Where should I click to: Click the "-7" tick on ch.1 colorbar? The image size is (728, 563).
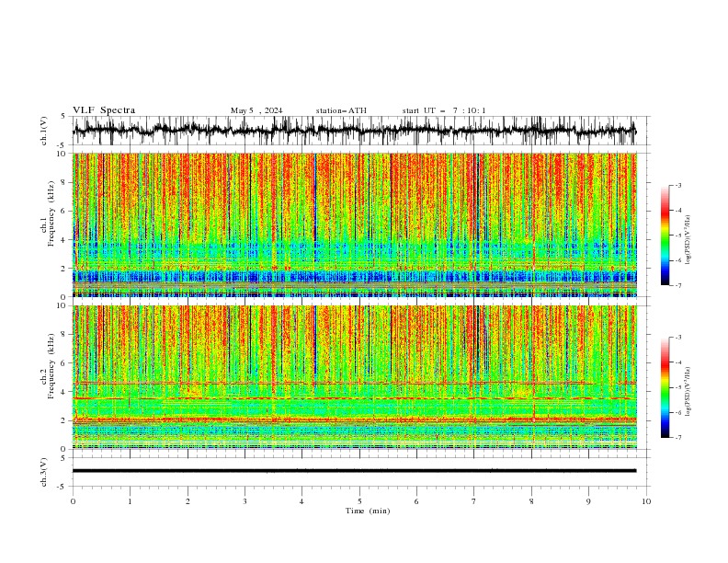[x=678, y=285]
